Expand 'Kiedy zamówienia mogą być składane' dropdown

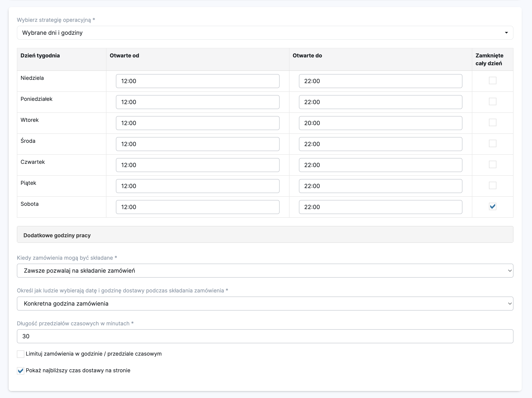(265, 271)
